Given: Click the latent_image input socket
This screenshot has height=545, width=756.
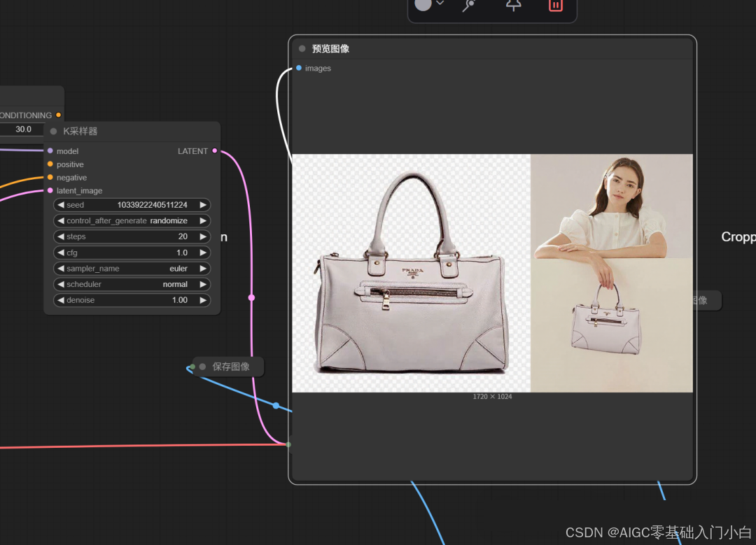Looking at the screenshot, I should click(50, 191).
